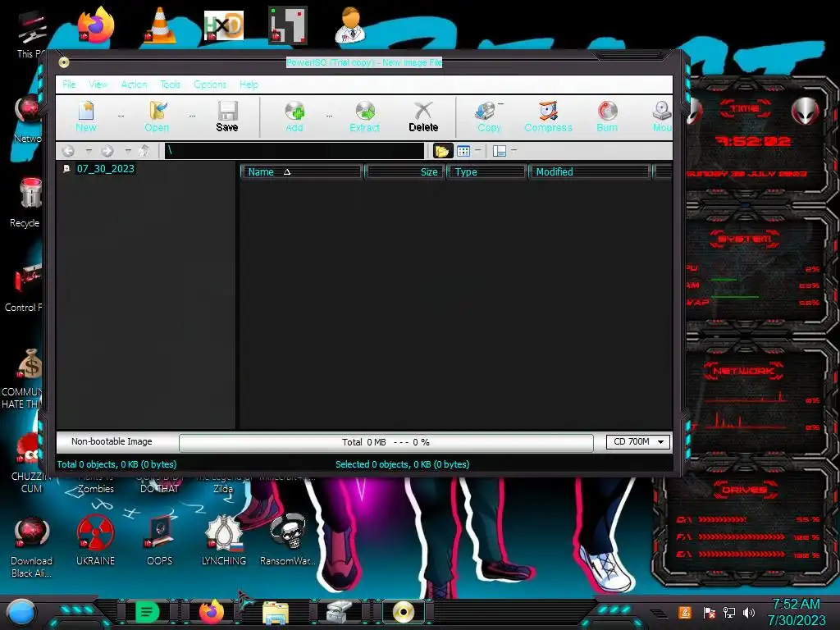This screenshot has width=840, height=630.
Task: Open the view mode dropdown arrow
Action: [478, 150]
